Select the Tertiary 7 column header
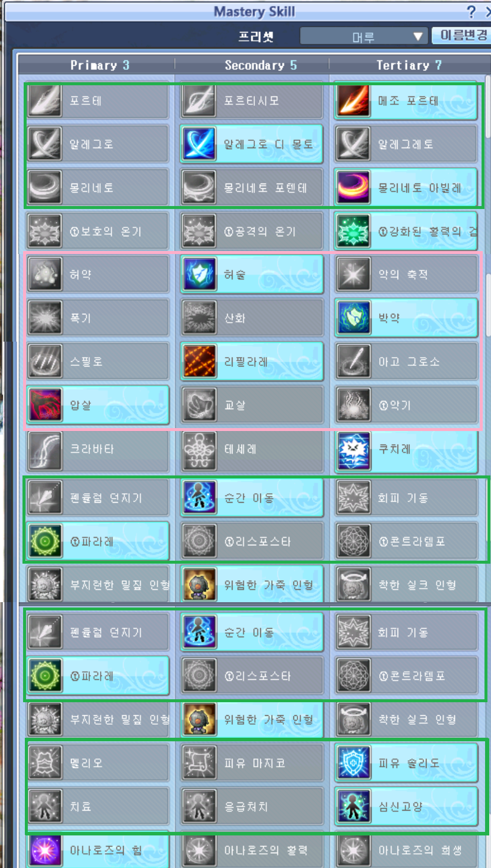Image resolution: width=491 pixels, height=868 pixels. click(408, 65)
